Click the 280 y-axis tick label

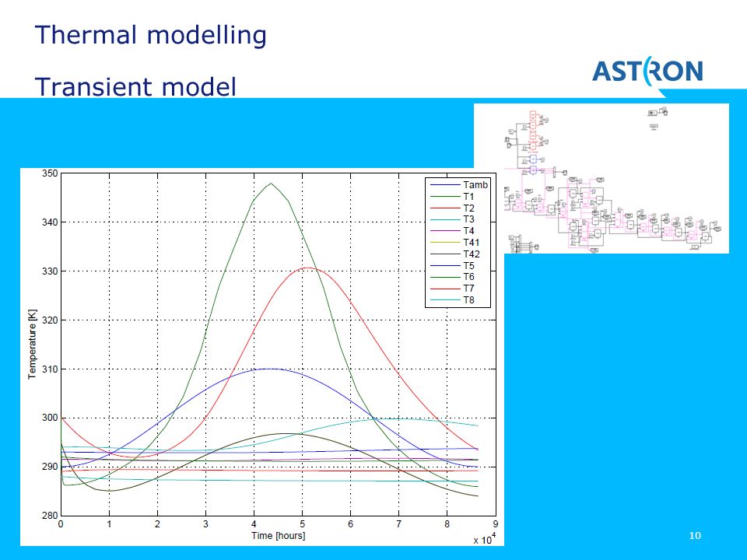pyautogui.click(x=50, y=516)
